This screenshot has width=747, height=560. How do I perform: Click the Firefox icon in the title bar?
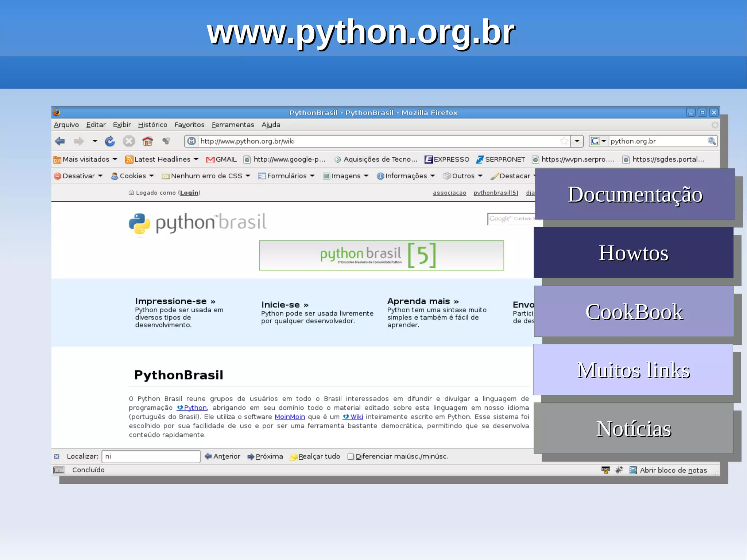[x=57, y=112]
